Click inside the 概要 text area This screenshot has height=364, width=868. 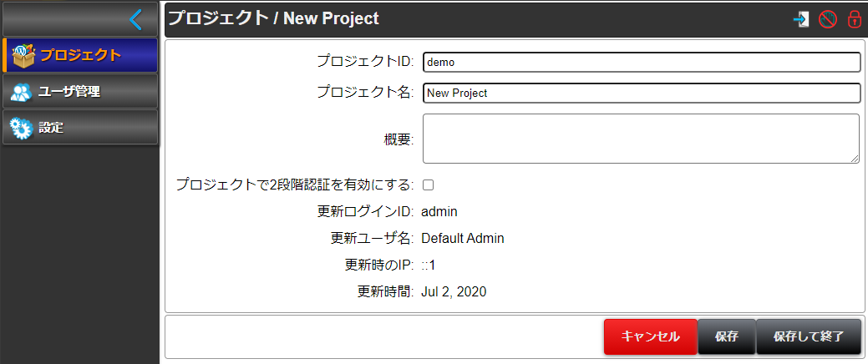point(641,139)
